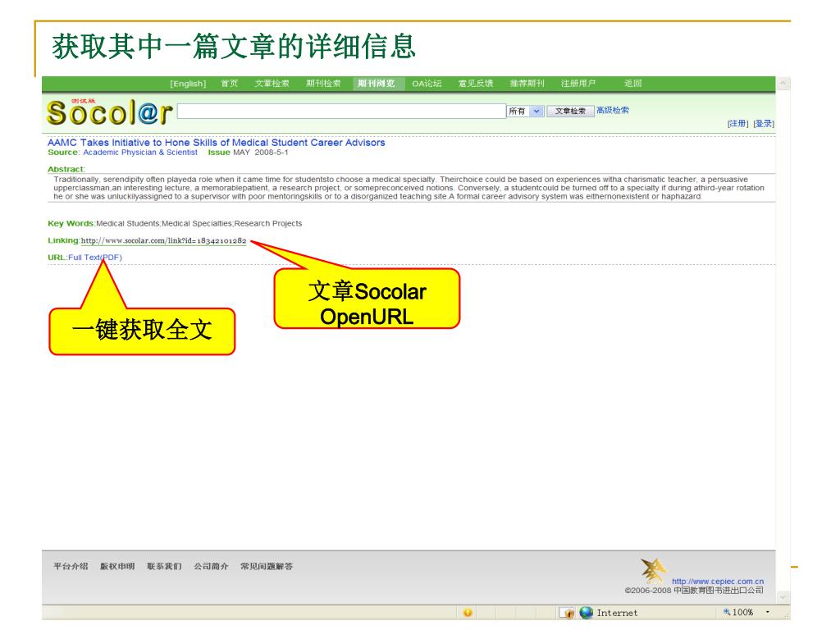Open 期刊检索 in the navigation bar
This screenshot has height=630, width=840.
323,84
